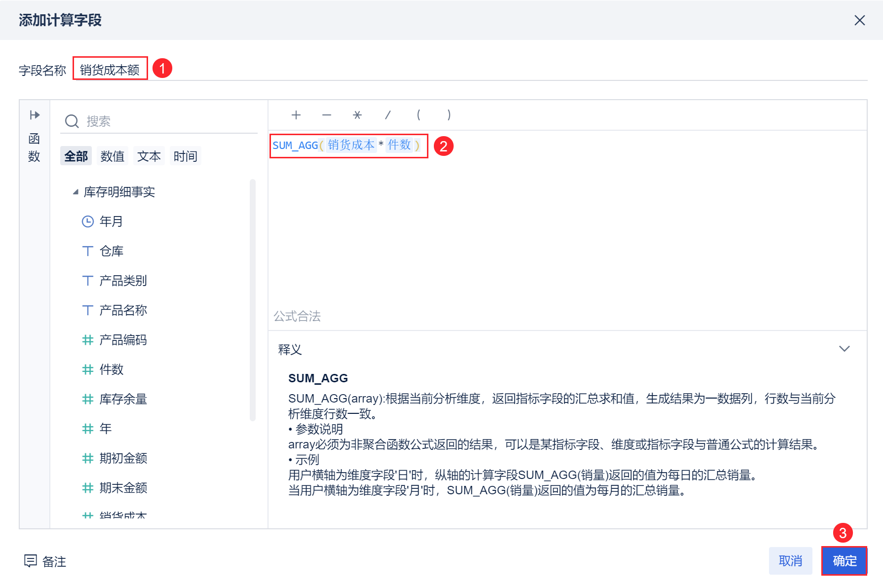Select the 库存余量 field
Image resolution: width=883 pixels, height=588 pixels.
tap(123, 399)
